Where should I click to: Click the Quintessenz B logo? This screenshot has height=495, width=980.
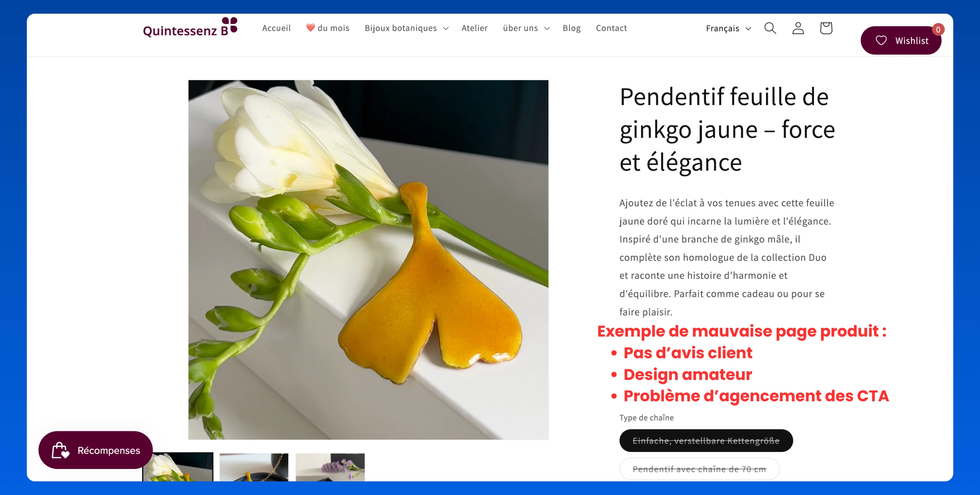[190, 28]
